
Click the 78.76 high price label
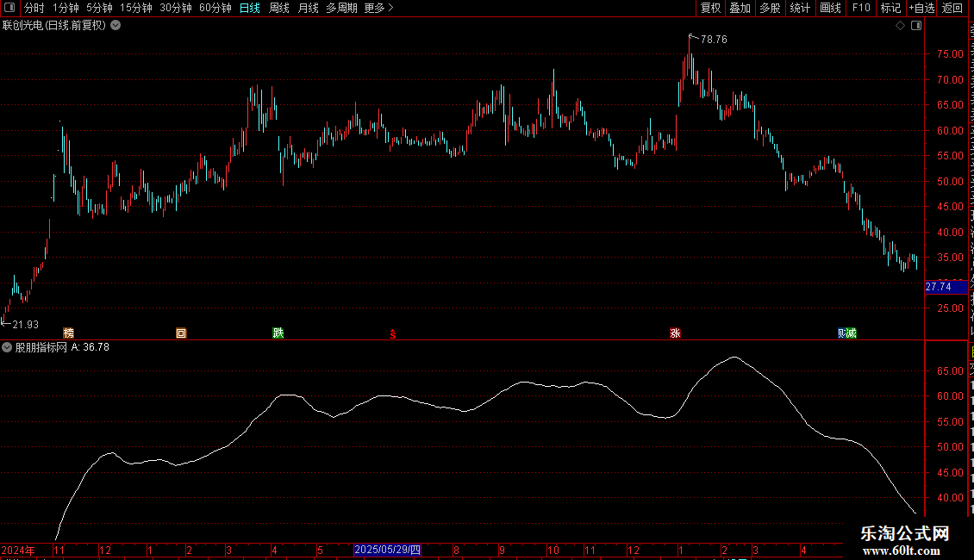pyautogui.click(x=714, y=39)
